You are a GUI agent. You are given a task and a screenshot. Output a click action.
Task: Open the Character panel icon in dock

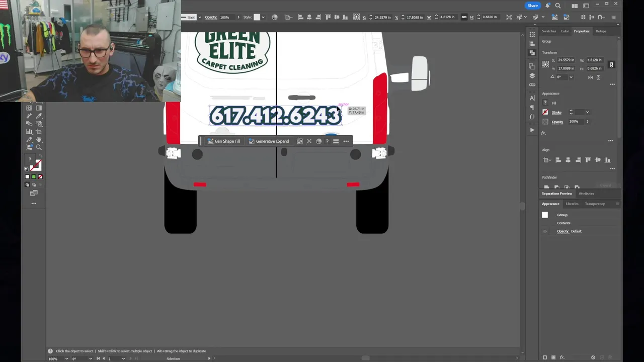[532, 98]
